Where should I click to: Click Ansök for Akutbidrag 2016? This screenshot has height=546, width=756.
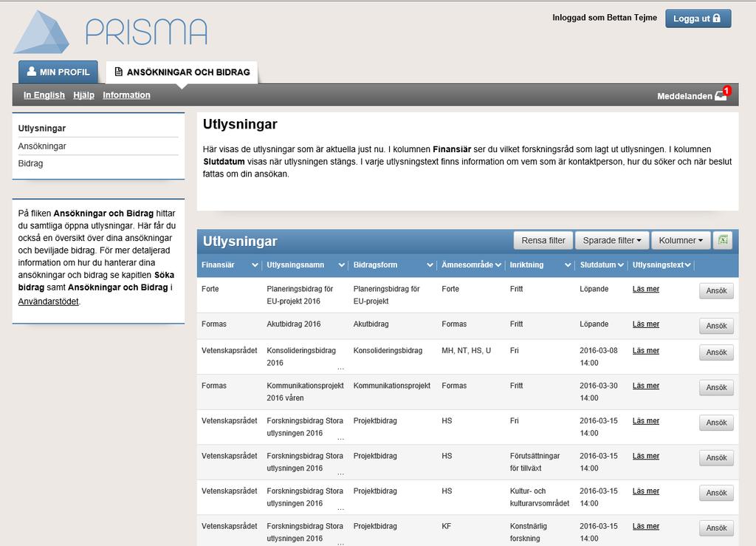click(716, 326)
